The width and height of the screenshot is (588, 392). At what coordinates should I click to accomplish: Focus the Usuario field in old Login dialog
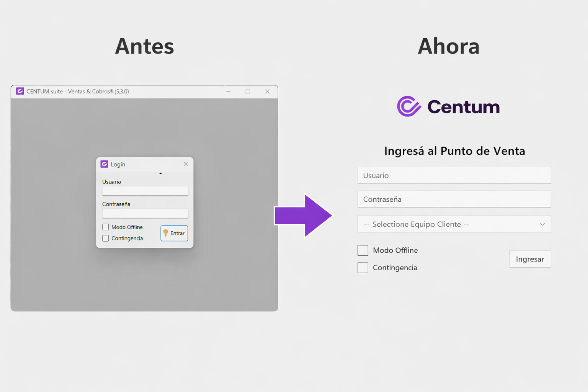point(145,191)
